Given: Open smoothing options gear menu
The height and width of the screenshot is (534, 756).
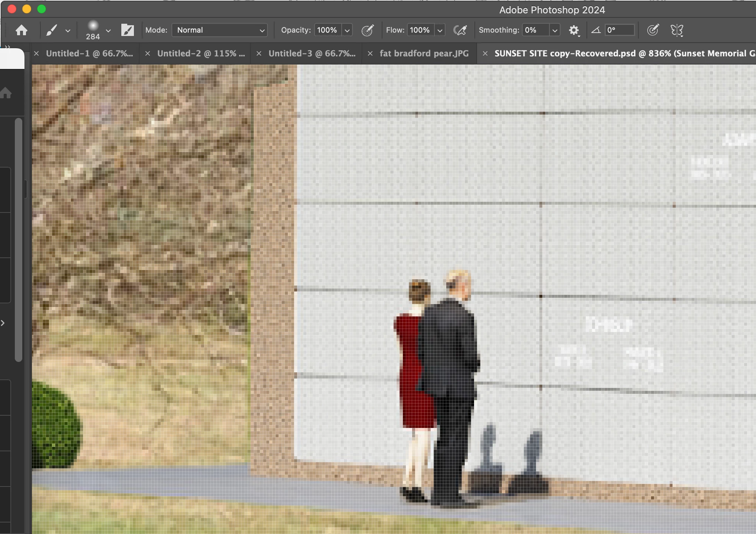Looking at the screenshot, I should [574, 30].
